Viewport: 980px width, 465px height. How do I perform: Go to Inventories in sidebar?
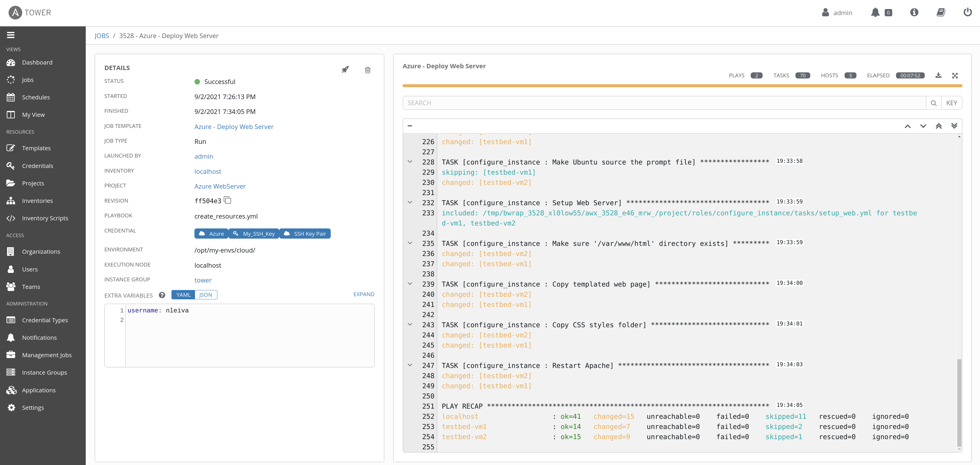tap(37, 201)
